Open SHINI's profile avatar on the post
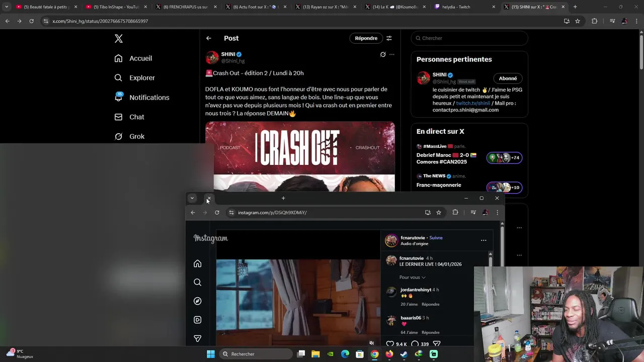Viewport: 644px width, 362px height. (x=212, y=57)
